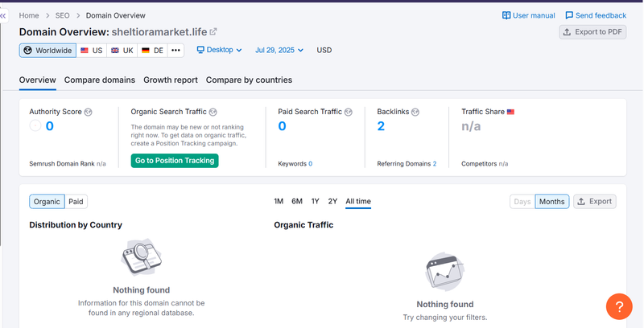Click the globe icon beside Paid Search Traffic
This screenshot has height=328, width=644.
pyautogui.click(x=349, y=112)
